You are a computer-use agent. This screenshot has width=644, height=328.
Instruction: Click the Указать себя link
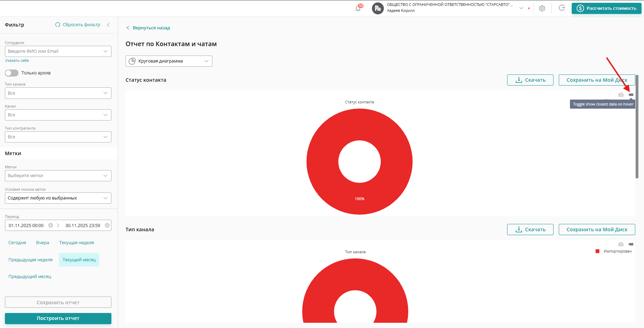pyautogui.click(x=17, y=60)
